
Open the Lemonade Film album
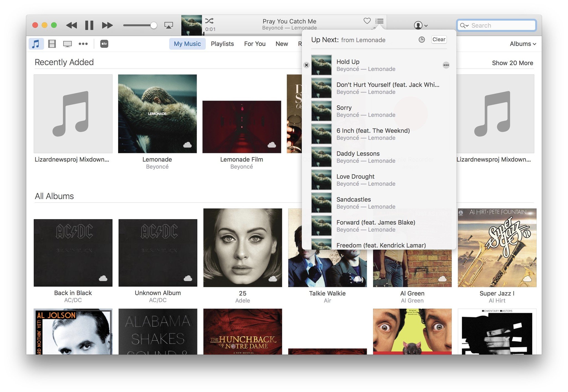(242, 127)
